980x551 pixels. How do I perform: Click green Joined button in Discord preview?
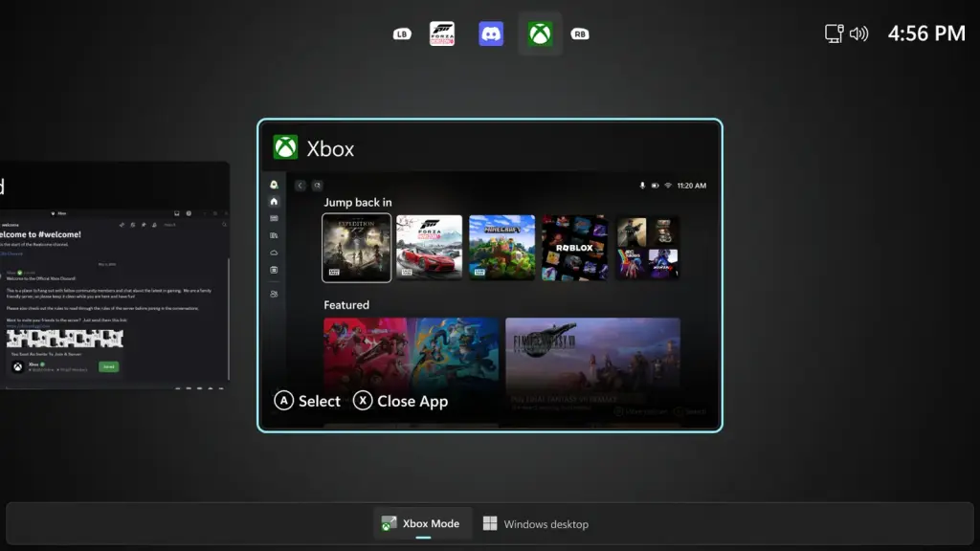pos(109,366)
